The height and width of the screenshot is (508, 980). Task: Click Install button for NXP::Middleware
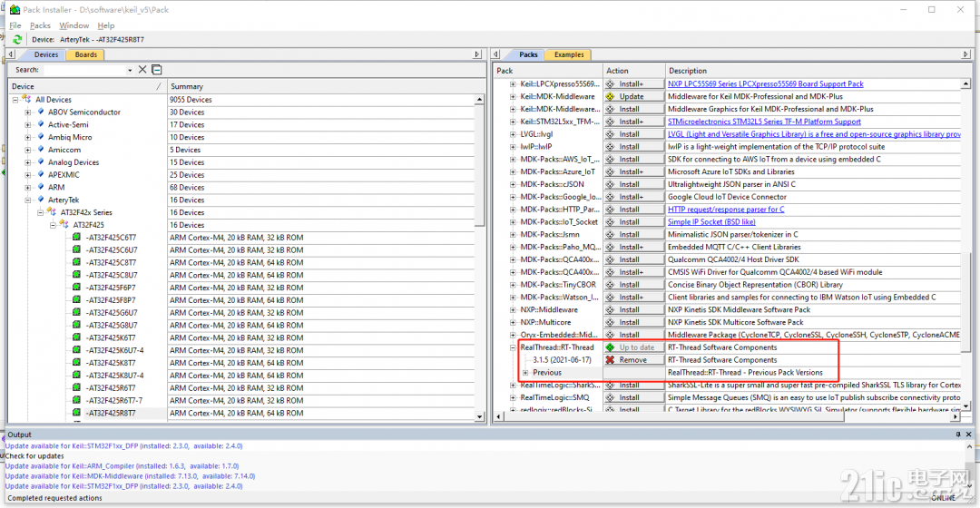coord(633,309)
